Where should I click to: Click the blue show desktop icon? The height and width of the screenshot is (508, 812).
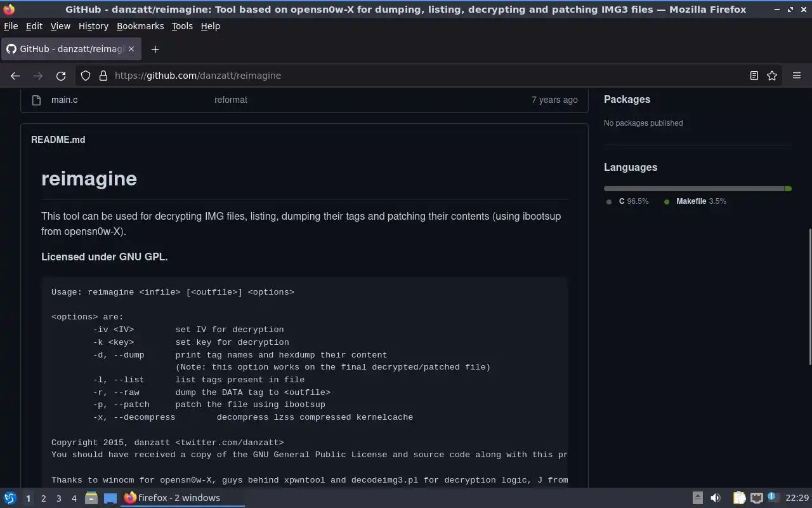110,498
